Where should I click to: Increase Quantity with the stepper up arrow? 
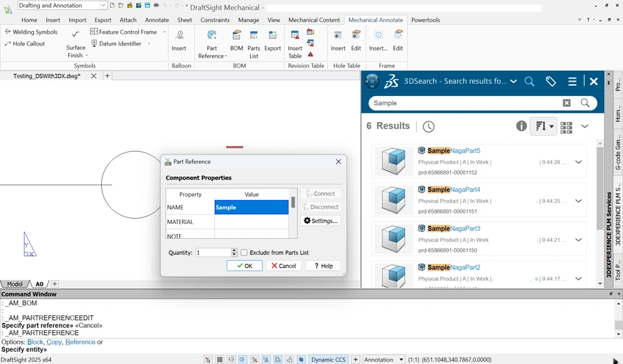pyautogui.click(x=234, y=250)
